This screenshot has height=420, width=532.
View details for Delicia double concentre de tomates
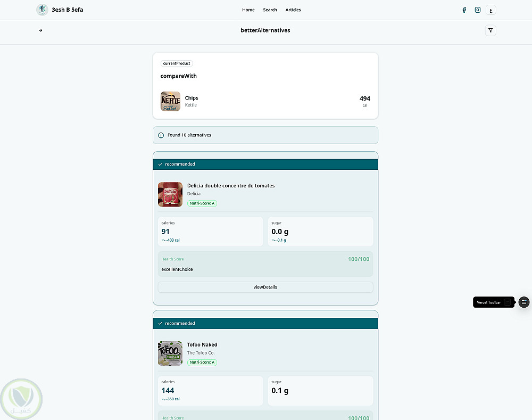[x=265, y=287]
